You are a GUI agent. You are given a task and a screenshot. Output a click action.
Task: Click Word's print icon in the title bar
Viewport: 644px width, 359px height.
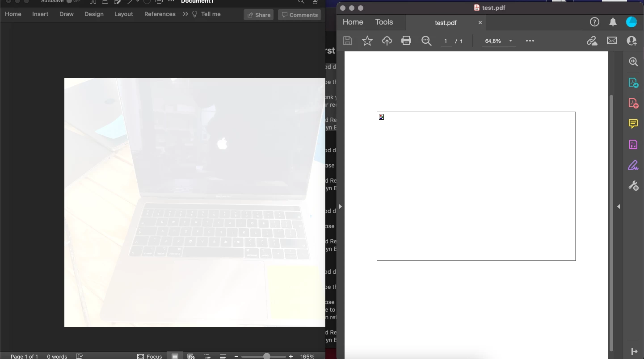pos(159,2)
